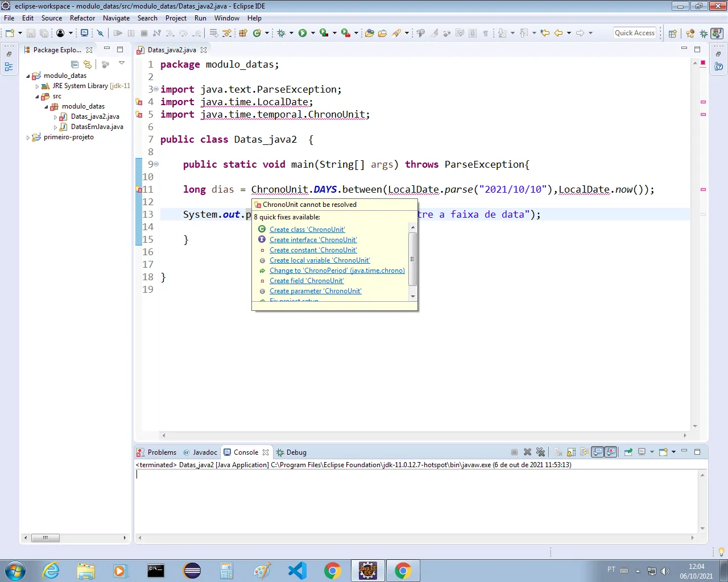Open the Refactor menu
The height and width of the screenshot is (582, 728).
[x=82, y=18]
